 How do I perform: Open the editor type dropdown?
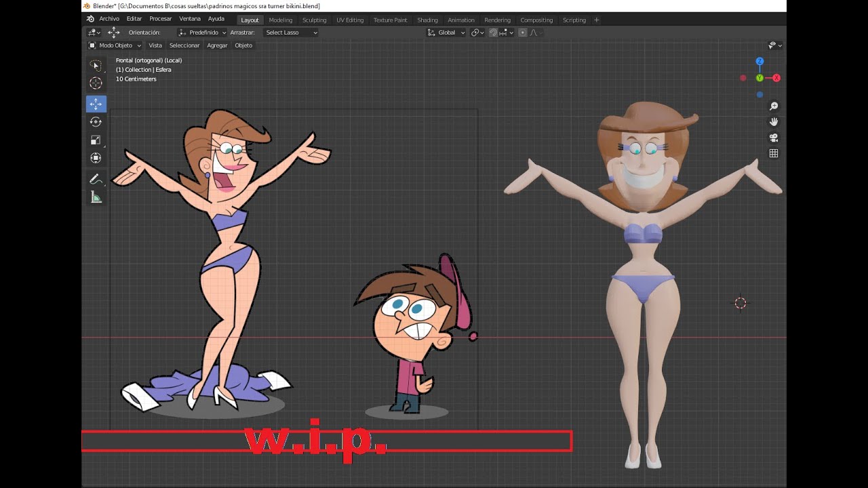tap(94, 33)
